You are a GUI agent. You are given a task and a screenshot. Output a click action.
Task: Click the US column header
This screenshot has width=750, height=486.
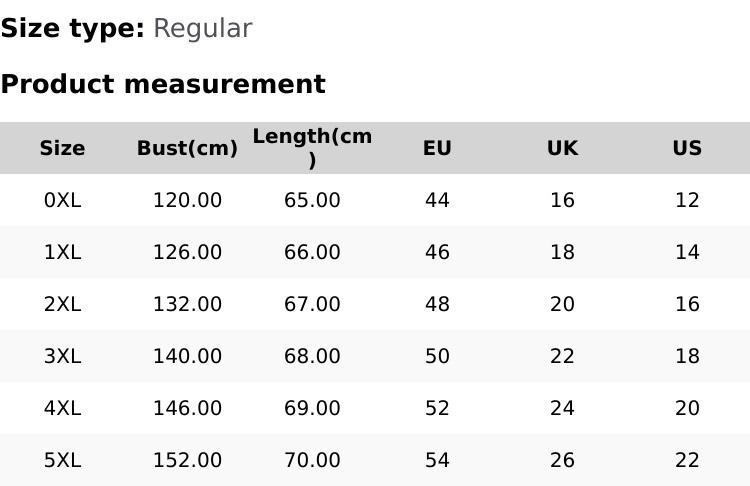[x=687, y=148]
